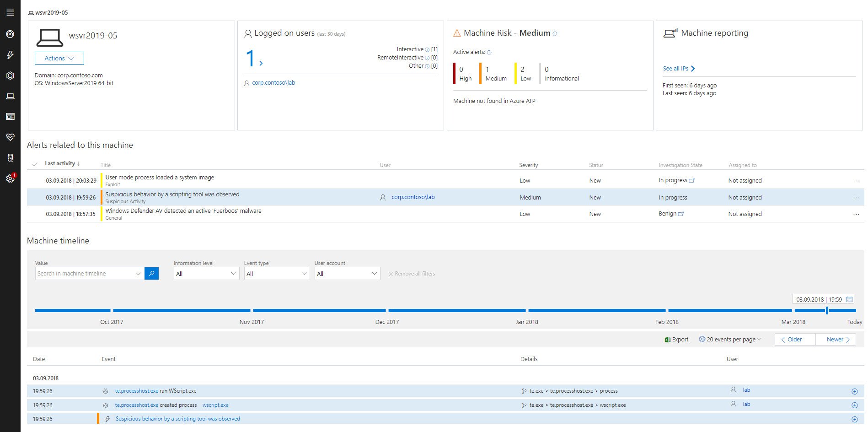Follow the See all IPs link

(x=675, y=68)
